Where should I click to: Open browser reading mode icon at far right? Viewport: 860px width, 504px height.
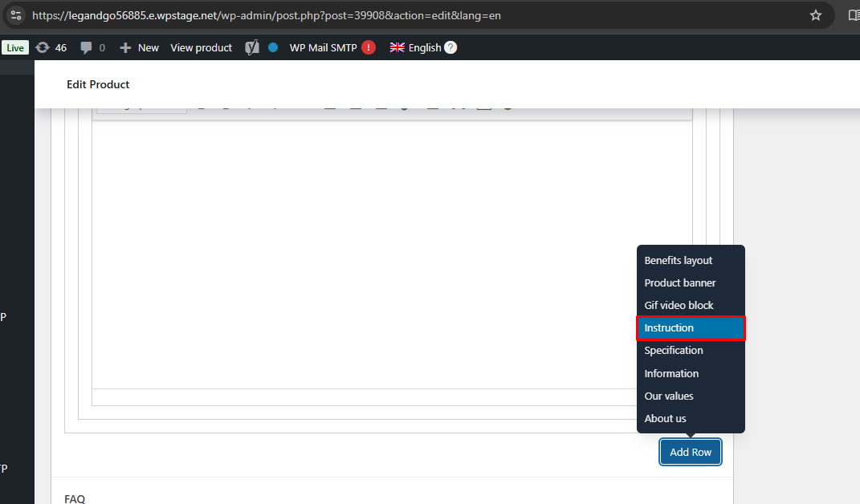tap(854, 15)
